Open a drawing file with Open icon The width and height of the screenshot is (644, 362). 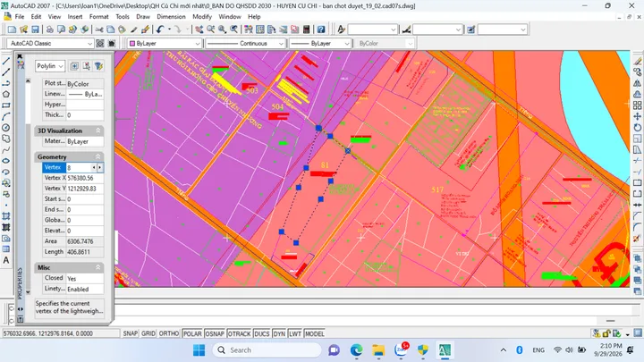click(23, 29)
